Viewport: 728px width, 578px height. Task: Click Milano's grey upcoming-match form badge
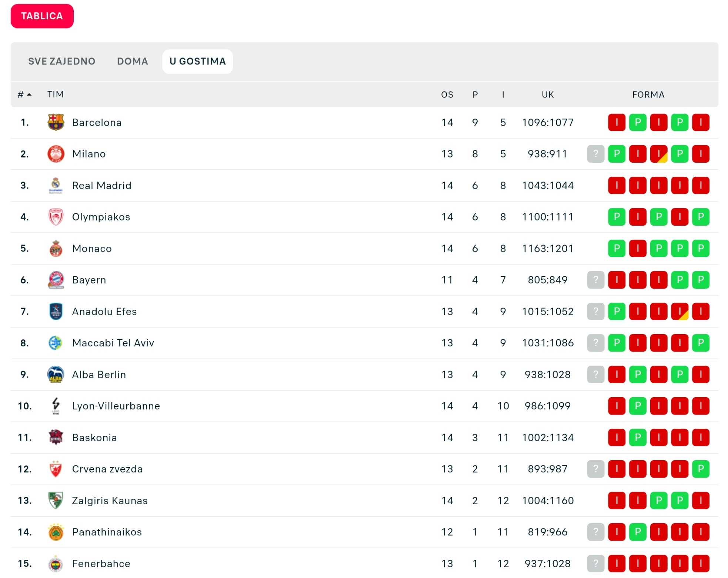coord(596,154)
